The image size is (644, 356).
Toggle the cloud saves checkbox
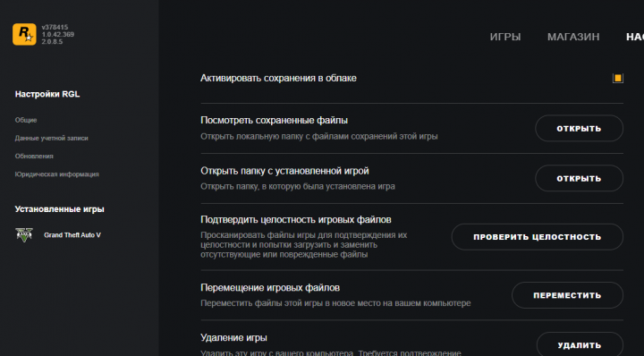pyautogui.click(x=618, y=78)
